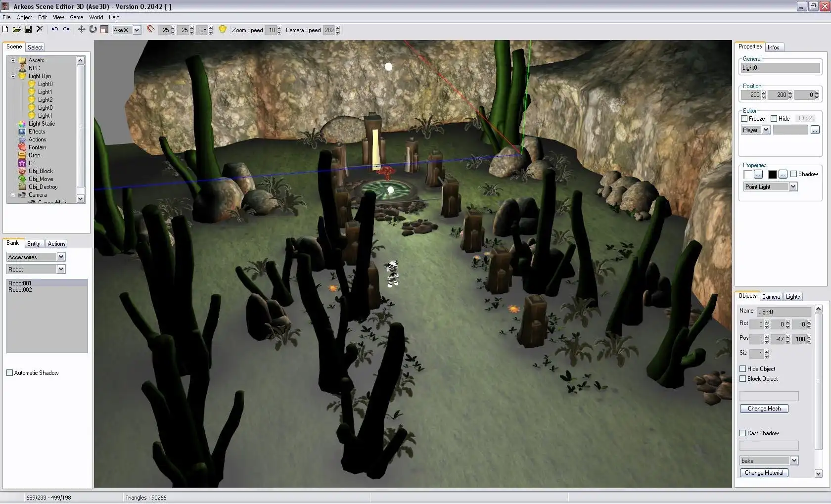The width and height of the screenshot is (831, 504).
Task: Click the ellipsis button beside black swatch
Action: [x=783, y=175]
